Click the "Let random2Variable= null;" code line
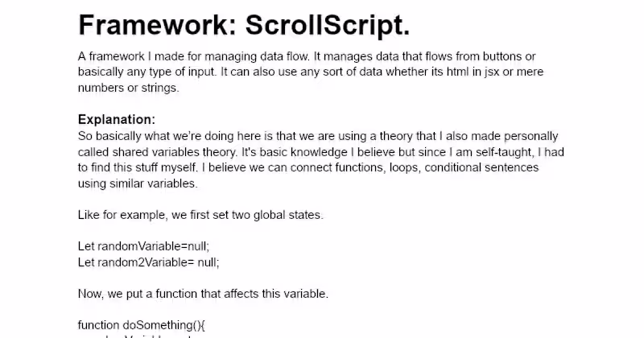644x338 pixels. [x=149, y=262]
